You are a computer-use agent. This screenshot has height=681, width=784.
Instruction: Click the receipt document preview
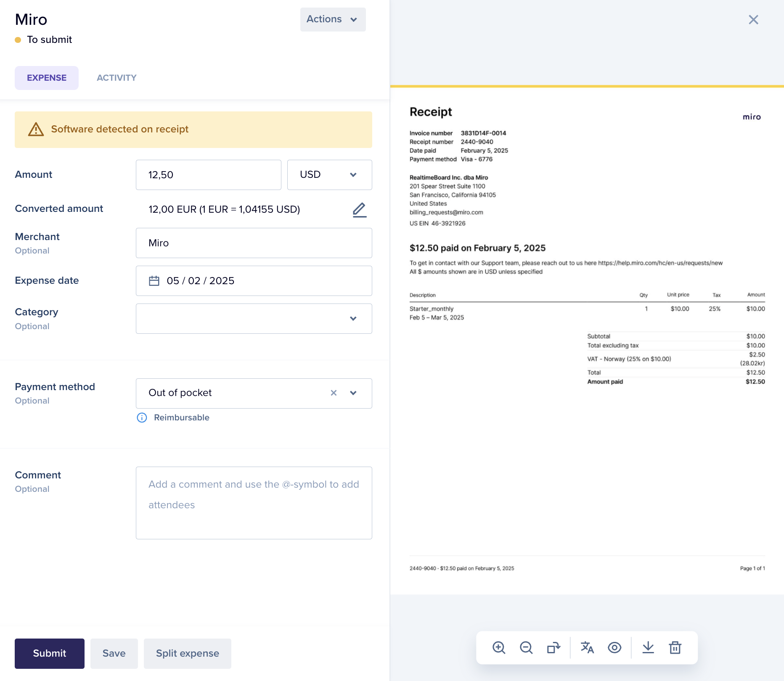587,340
